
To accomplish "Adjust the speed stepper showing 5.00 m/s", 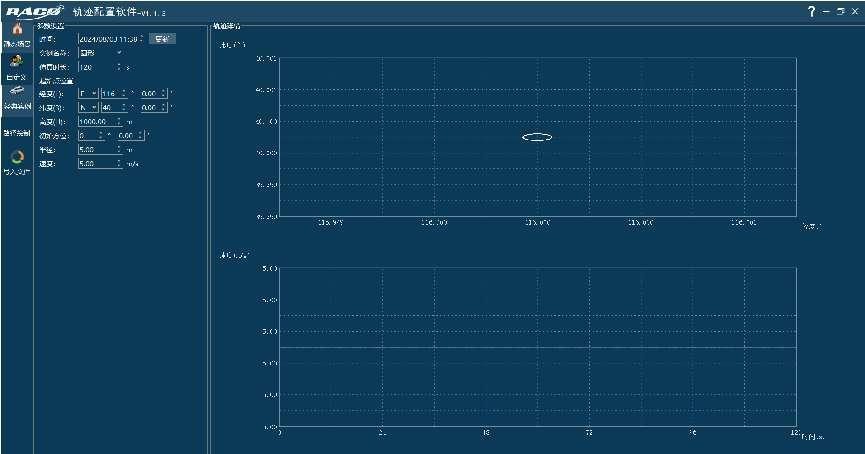I will tap(119, 163).
